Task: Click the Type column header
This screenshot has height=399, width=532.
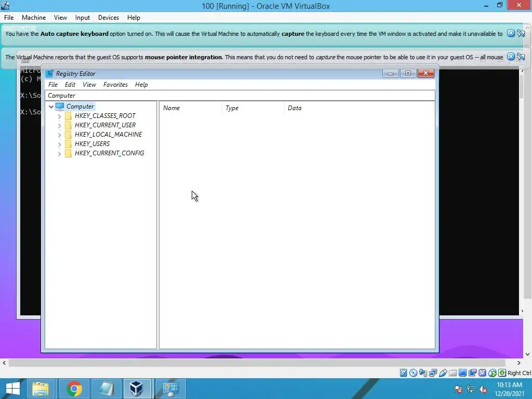Action: tap(254, 108)
